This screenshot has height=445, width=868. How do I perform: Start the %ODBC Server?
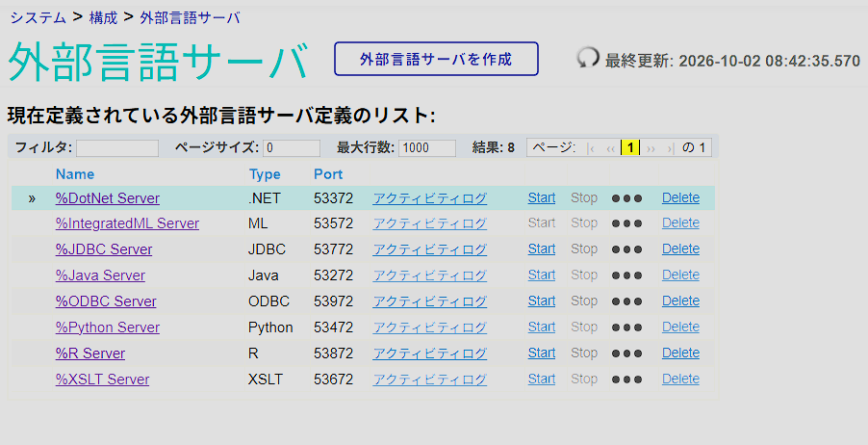click(x=542, y=301)
